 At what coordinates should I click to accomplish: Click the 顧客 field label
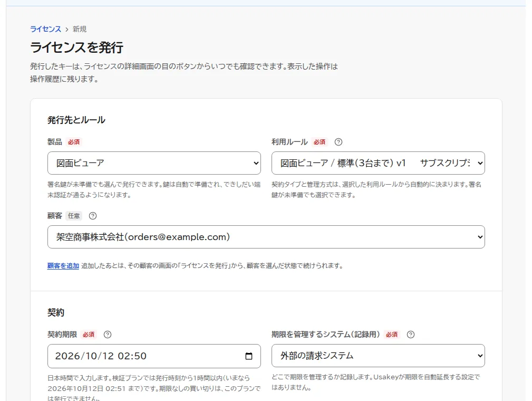click(55, 216)
